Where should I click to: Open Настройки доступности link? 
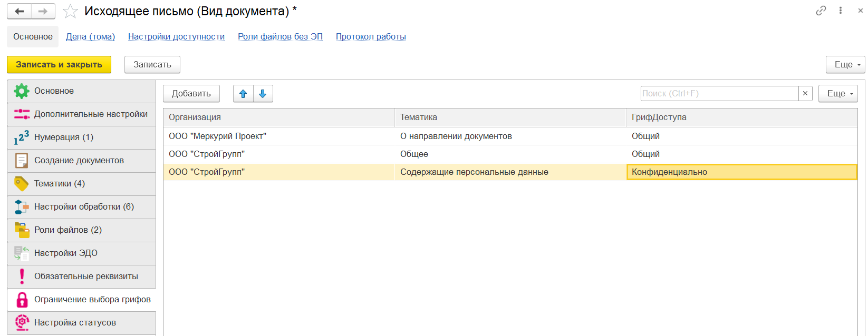tap(176, 37)
